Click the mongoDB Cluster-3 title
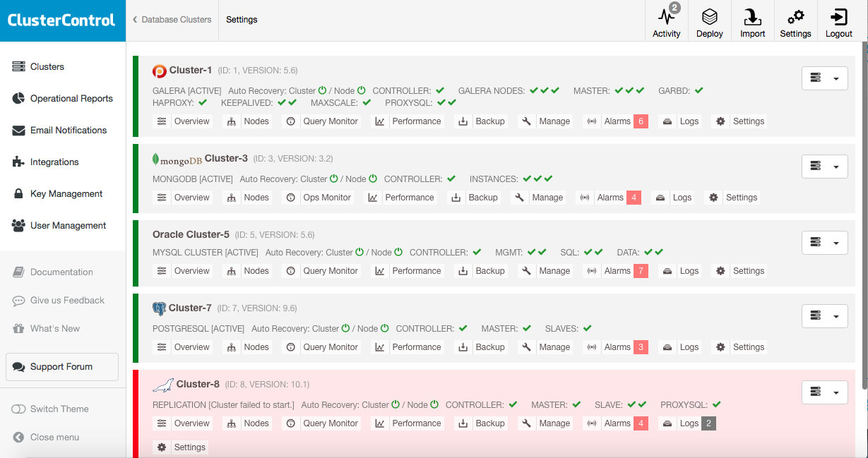 point(226,158)
